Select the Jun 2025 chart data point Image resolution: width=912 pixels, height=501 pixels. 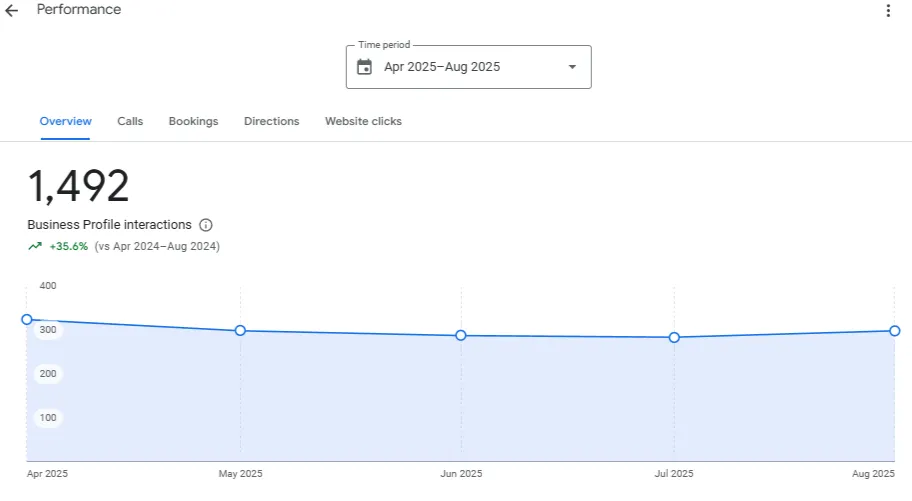point(461,336)
